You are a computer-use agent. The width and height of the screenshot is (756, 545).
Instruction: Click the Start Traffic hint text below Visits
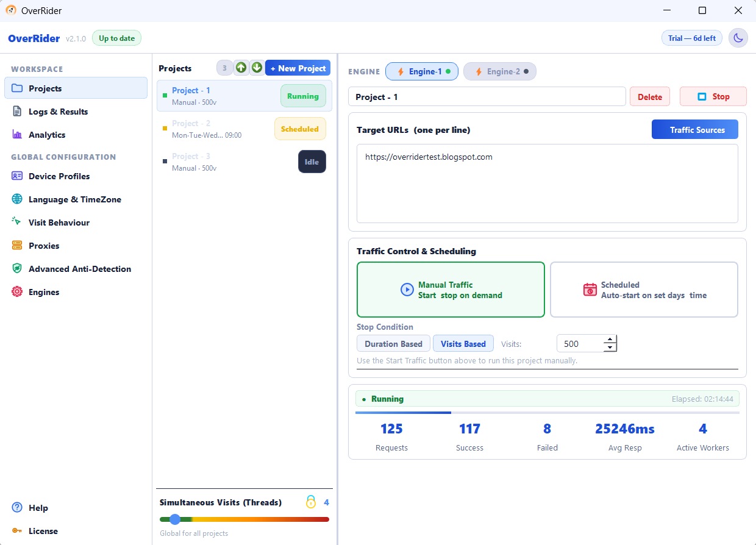[x=467, y=360]
